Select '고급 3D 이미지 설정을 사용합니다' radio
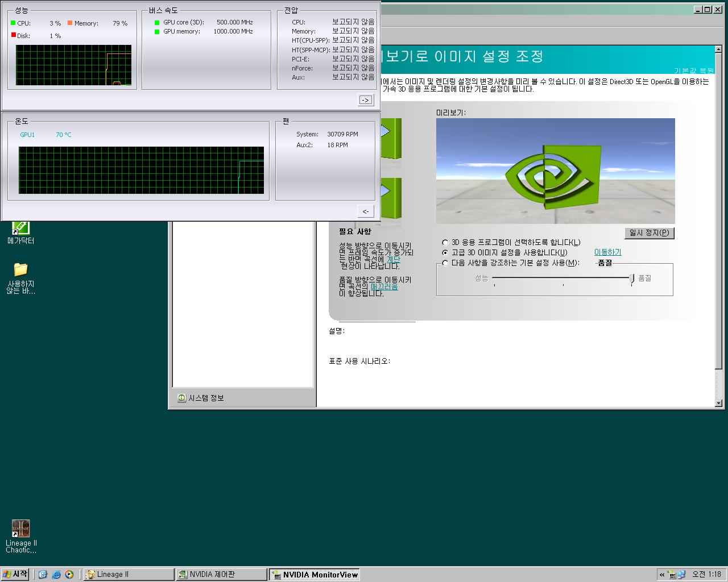728x582 pixels. pos(445,253)
